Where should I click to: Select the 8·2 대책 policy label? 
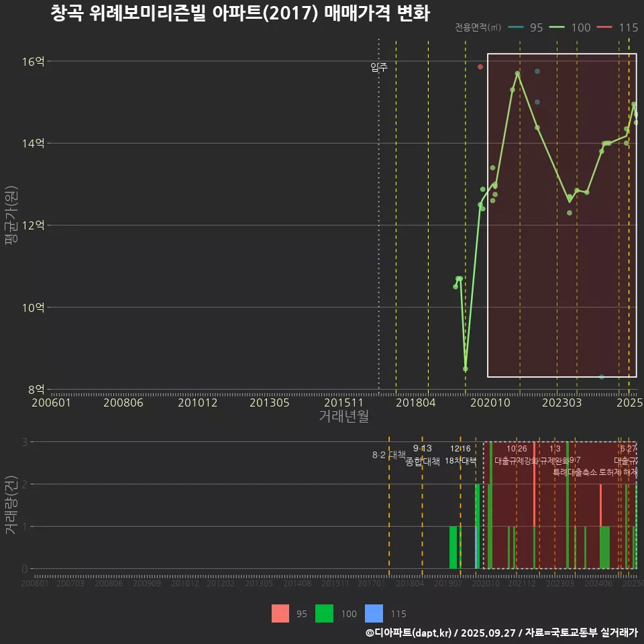pos(389,455)
